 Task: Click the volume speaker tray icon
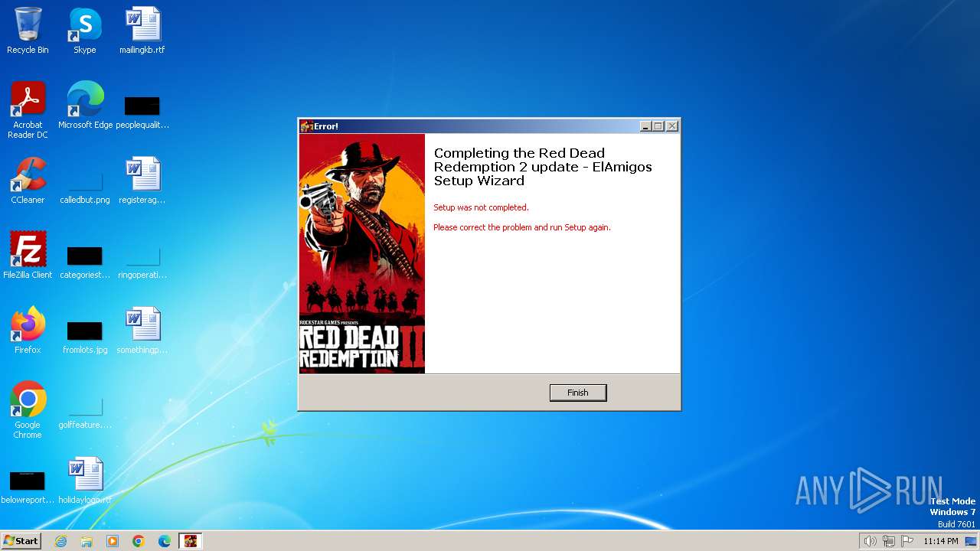coord(870,541)
